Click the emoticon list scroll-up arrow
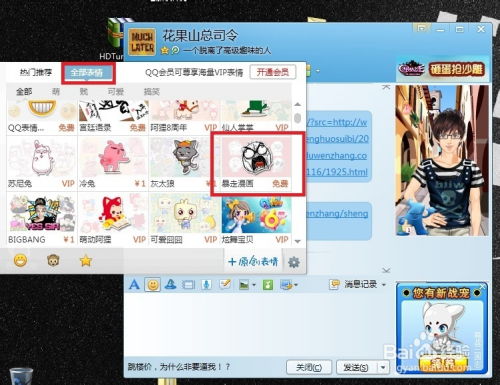Screen dimensions: 500x385 click(298, 104)
